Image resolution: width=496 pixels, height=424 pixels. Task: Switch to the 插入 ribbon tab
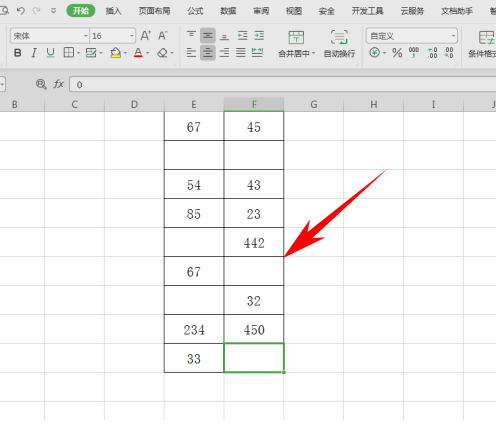pyautogui.click(x=113, y=11)
